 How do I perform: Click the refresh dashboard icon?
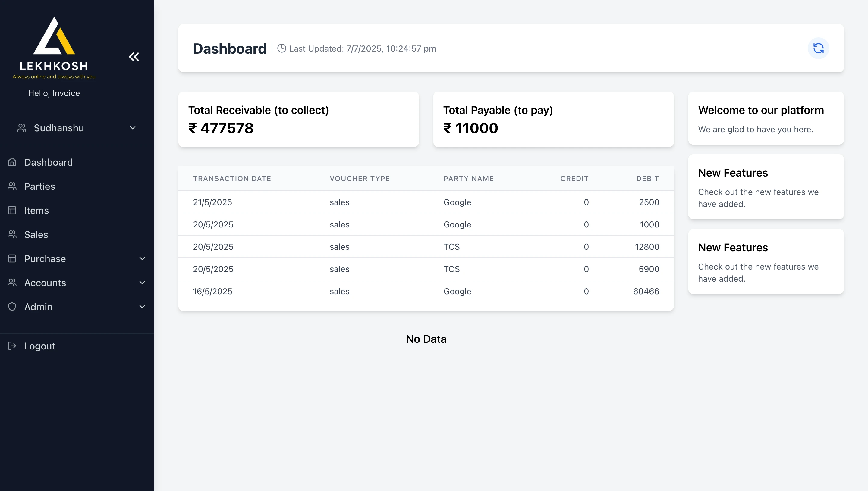click(818, 48)
